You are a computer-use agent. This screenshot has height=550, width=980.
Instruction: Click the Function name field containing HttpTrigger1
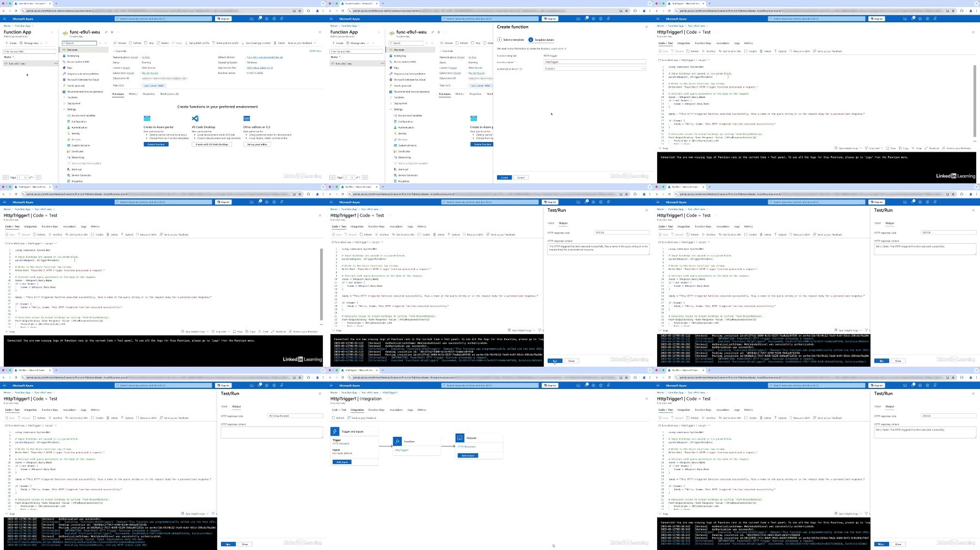pos(595,62)
